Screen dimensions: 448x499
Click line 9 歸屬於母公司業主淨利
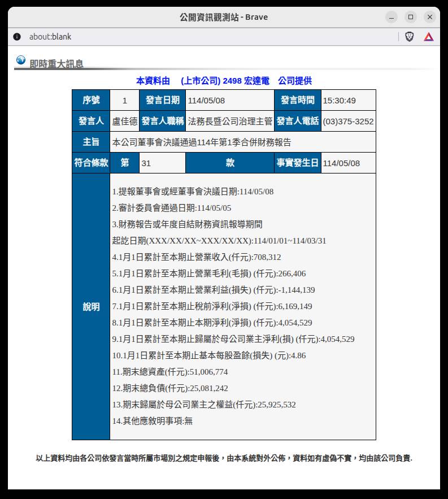(233, 339)
